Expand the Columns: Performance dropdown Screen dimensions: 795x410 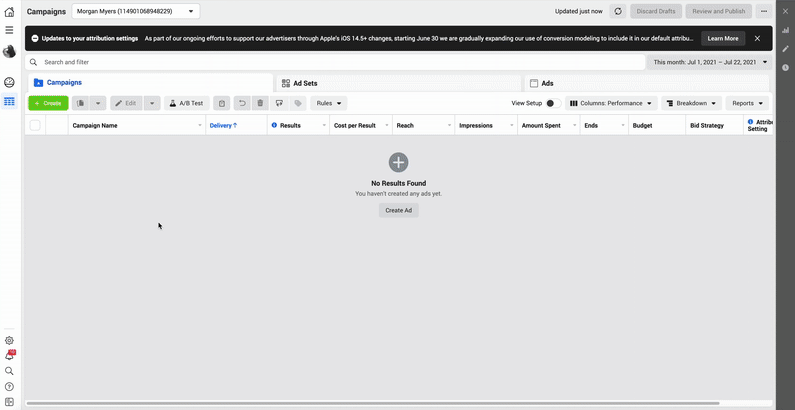(x=612, y=103)
